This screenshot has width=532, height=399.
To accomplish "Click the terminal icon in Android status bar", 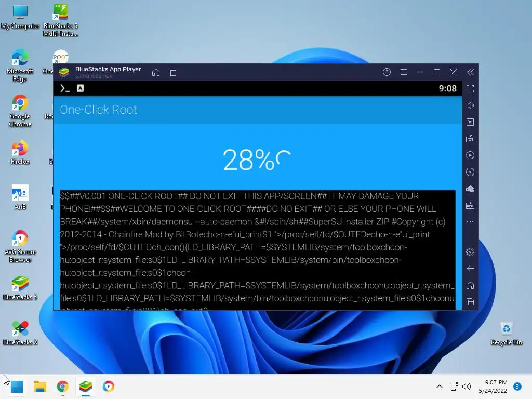I will point(64,88).
